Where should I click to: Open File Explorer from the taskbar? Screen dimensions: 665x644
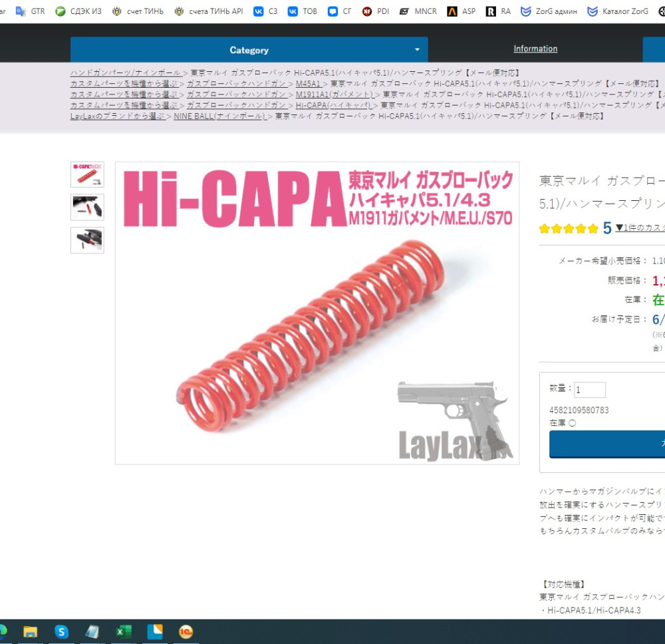pyautogui.click(x=30, y=632)
